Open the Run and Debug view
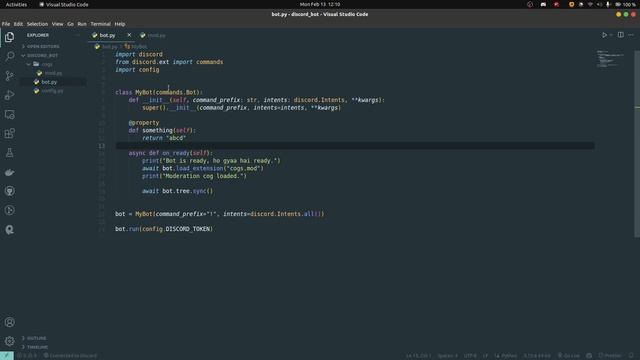 coord(9,95)
